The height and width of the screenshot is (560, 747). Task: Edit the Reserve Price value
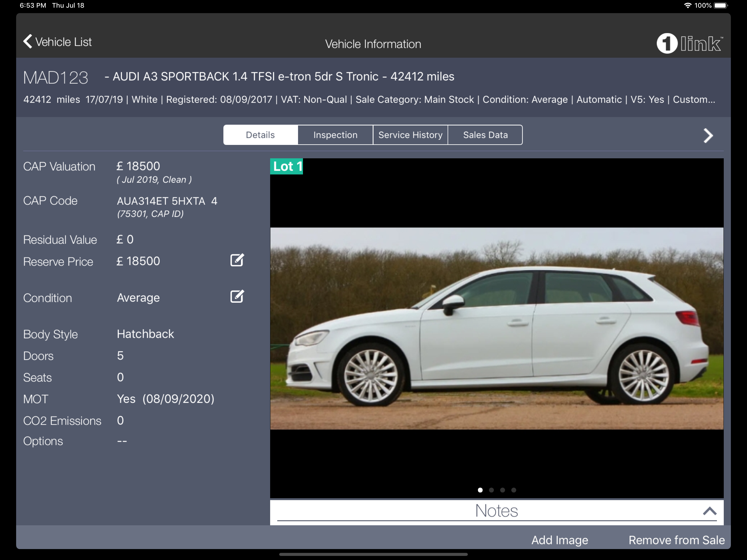pyautogui.click(x=237, y=260)
